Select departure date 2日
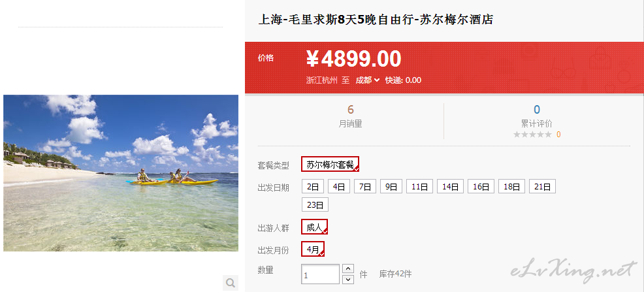 [313, 186]
